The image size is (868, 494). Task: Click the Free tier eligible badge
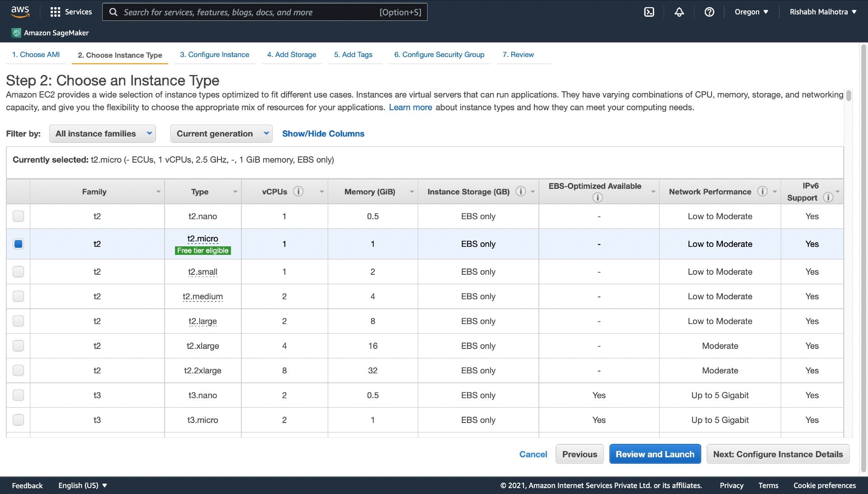pos(203,250)
